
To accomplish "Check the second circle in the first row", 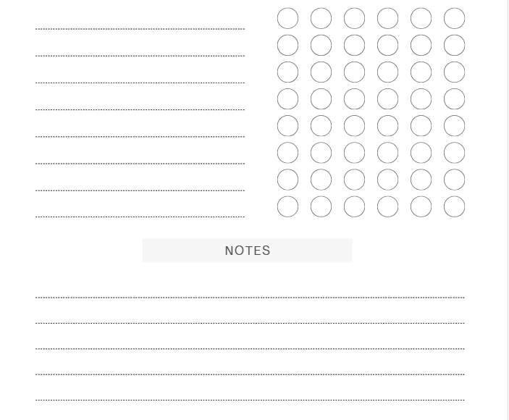I will pyautogui.click(x=321, y=18).
